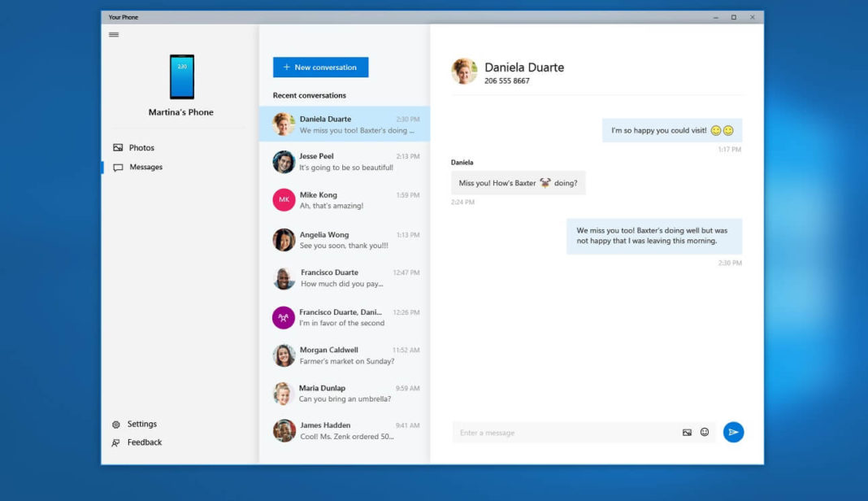Viewport: 868px width, 501px height.
Task: Switch to the Messages section
Action: point(145,167)
